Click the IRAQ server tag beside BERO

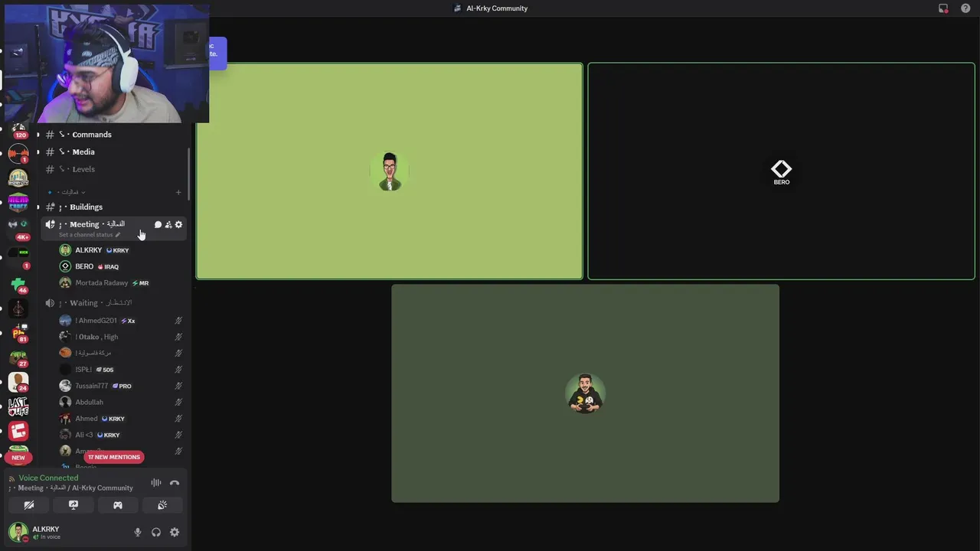point(108,266)
